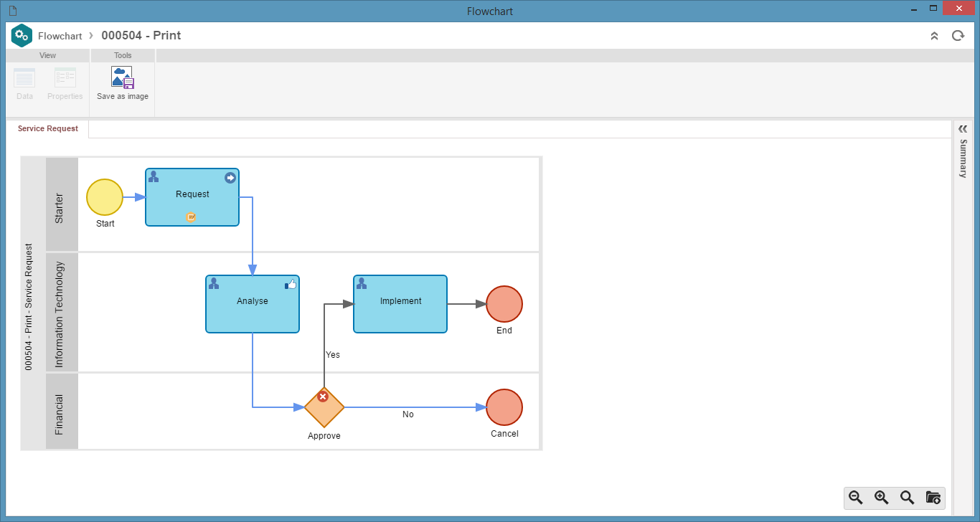
Task: Open the Properties view button
Action: tap(65, 84)
